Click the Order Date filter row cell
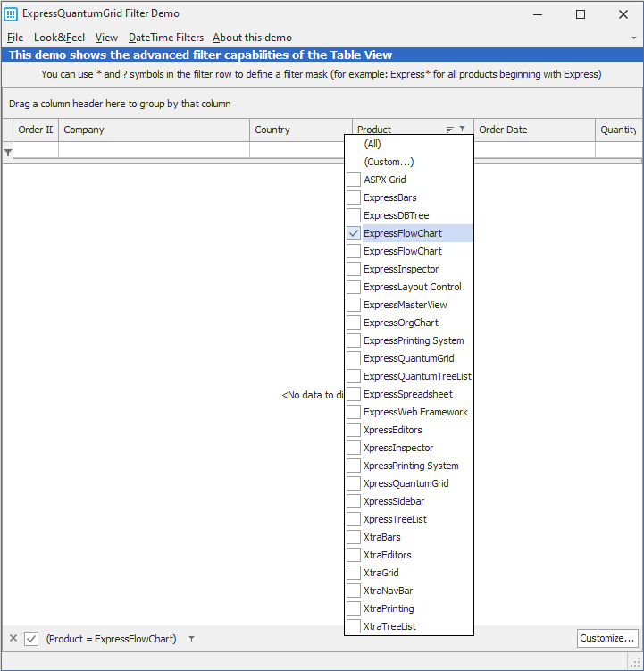 [x=534, y=150]
